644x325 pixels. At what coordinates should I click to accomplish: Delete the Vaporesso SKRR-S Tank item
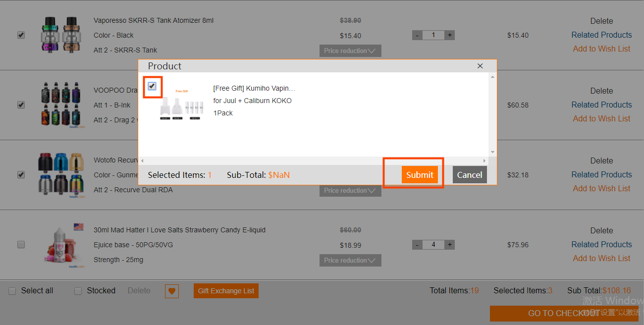coord(601,21)
